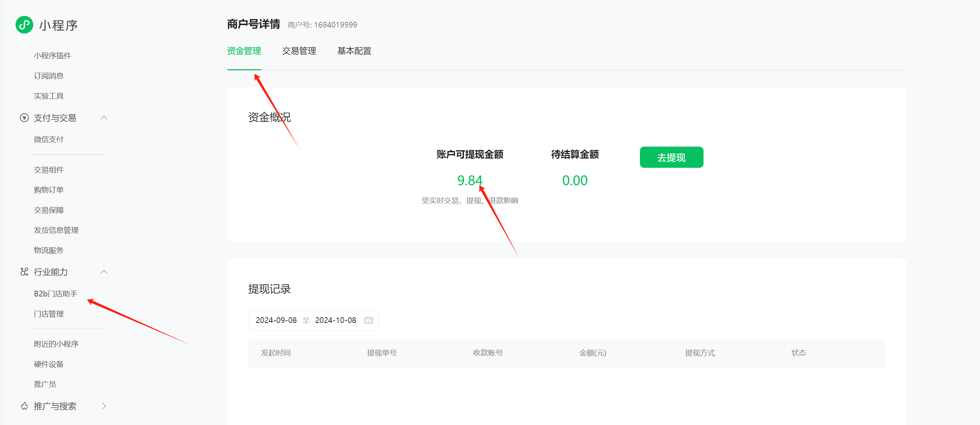Click the green Mini Program logo icon
This screenshot has height=425, width=980.
(24, 25)
